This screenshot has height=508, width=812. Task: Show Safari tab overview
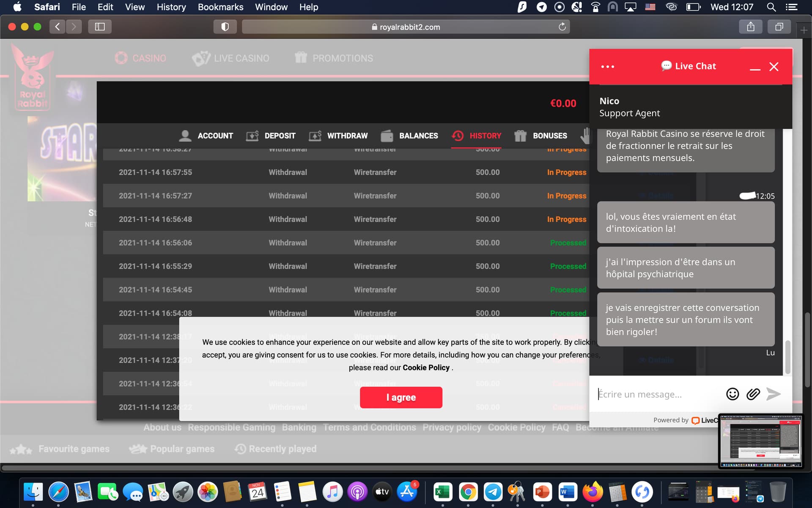coord(779,27)
